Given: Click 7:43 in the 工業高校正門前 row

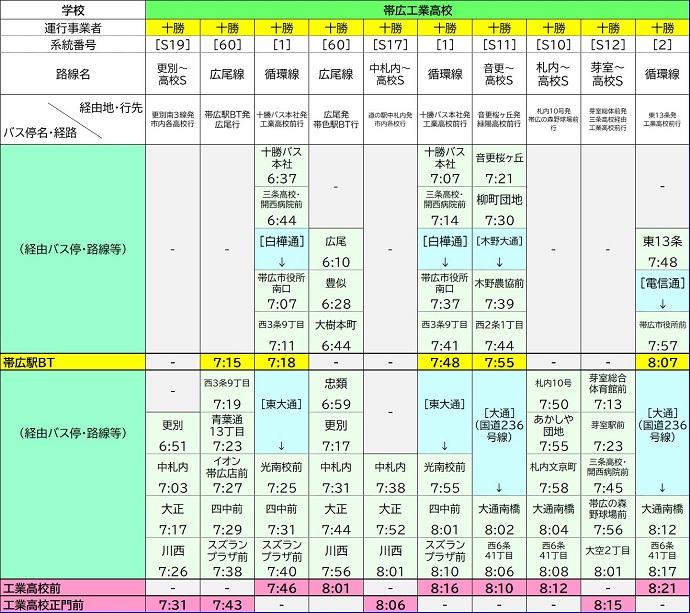Looking at the screenshot, I should click(x=228, y=605).
